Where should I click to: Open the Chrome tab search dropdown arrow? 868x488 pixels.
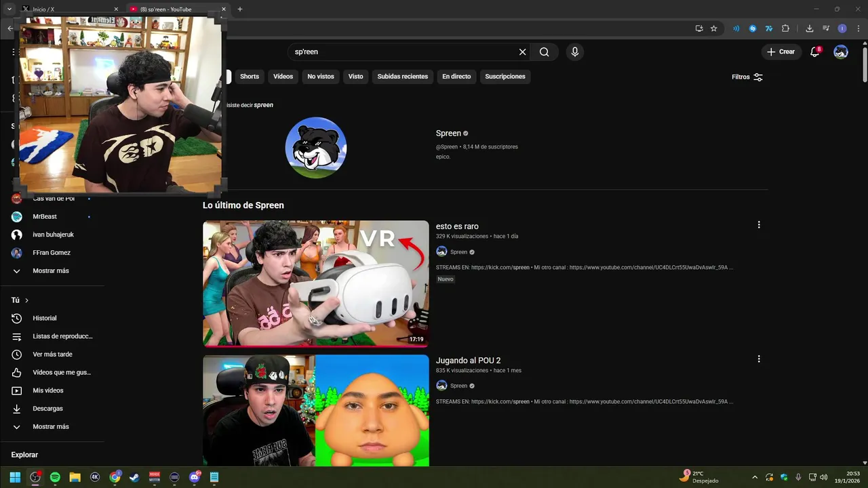pos(9,9)
